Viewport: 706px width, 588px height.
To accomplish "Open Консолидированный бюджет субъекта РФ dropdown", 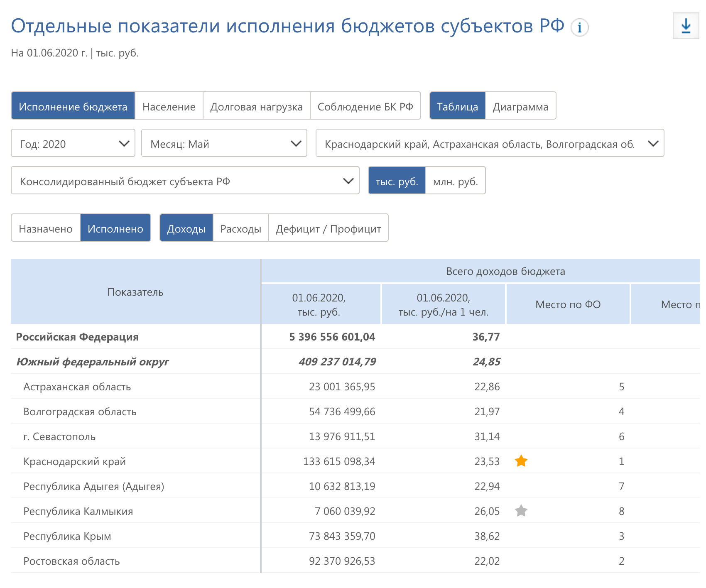I will (x=185, y=181).
